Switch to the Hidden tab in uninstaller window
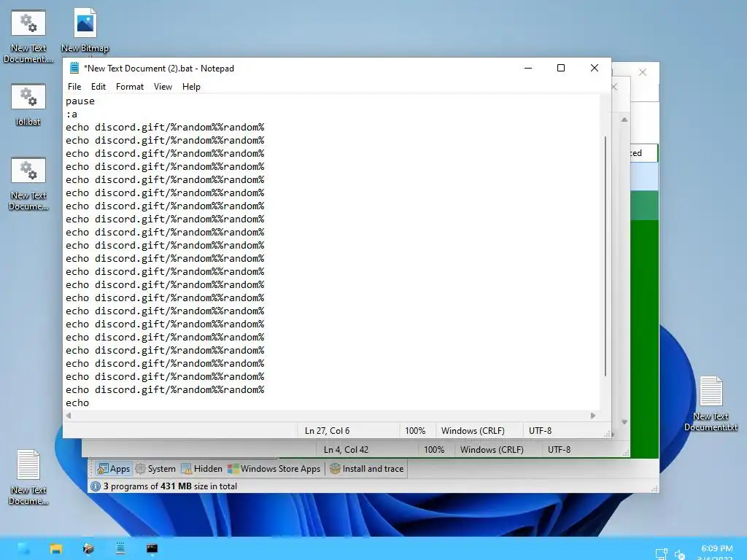 202,469
